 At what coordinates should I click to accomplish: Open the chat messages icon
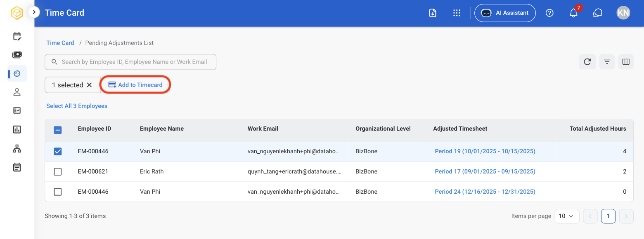pos(597,13)
